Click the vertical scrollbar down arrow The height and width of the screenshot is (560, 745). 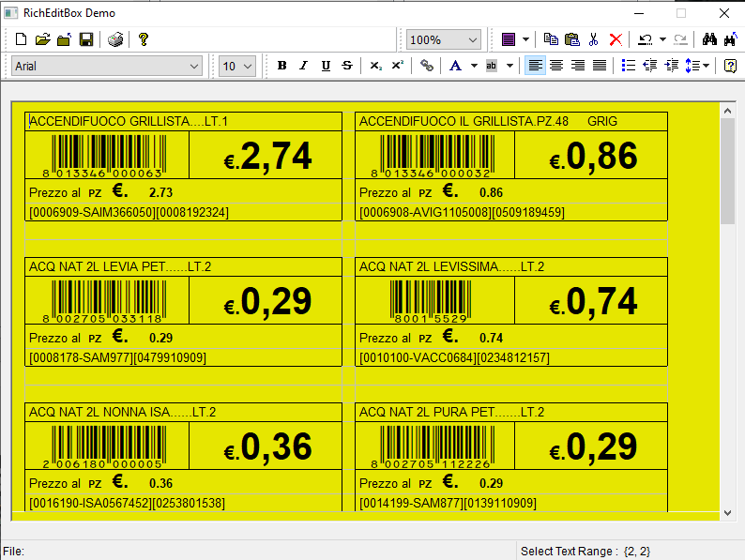[x=727, y=513]
